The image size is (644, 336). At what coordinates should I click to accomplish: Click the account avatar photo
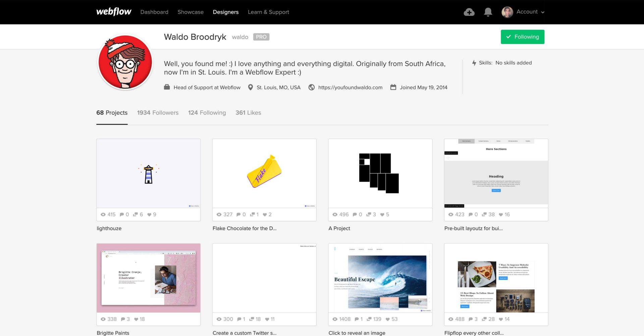[x=507, y=12]
